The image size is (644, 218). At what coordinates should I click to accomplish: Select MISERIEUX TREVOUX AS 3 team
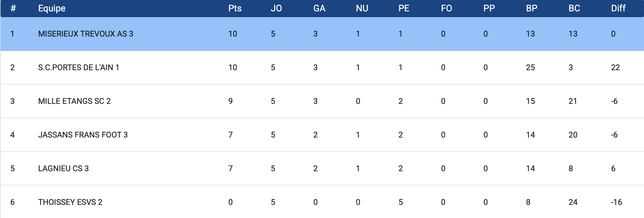click(x=86, y=34)
